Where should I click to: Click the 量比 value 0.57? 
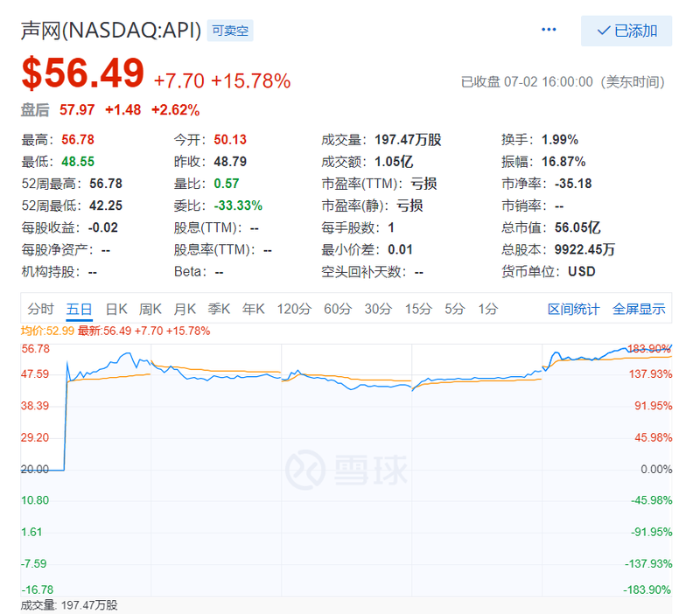click(x=227, y=184)
